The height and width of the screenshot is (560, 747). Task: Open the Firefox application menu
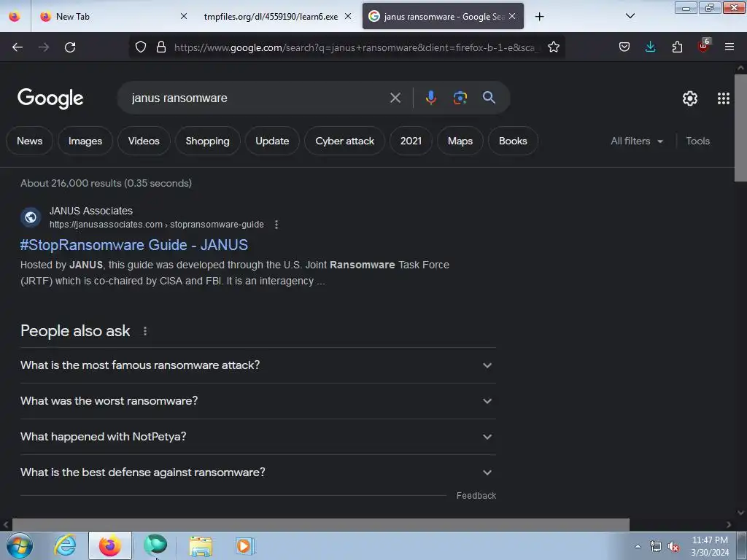[729, 47]
